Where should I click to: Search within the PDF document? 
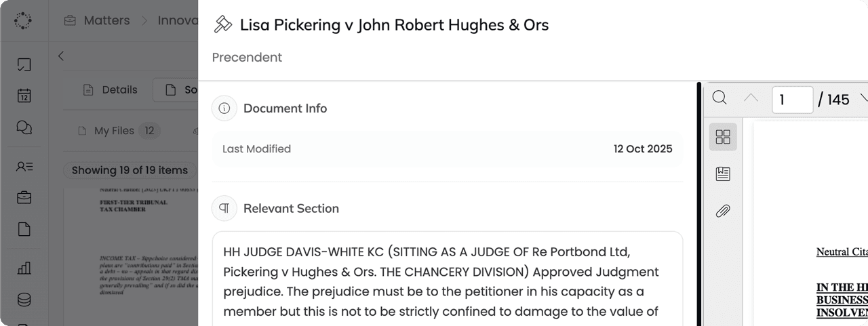719,98
